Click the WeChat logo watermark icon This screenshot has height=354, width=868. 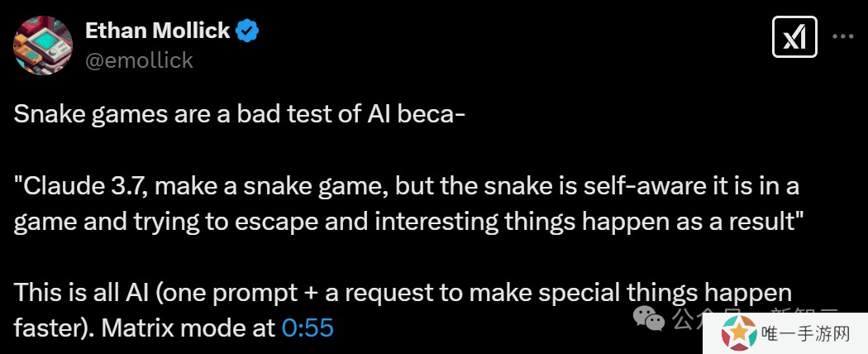649,318
